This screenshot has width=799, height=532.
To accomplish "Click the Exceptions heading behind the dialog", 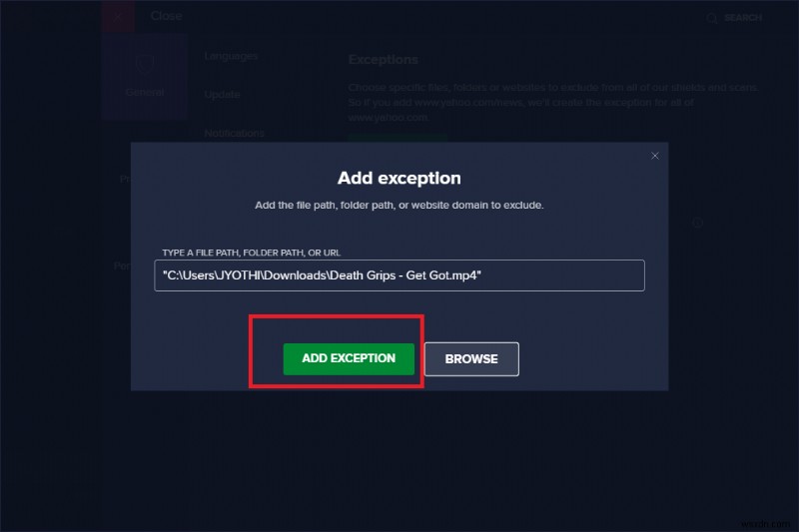I will tap(383, 60).
